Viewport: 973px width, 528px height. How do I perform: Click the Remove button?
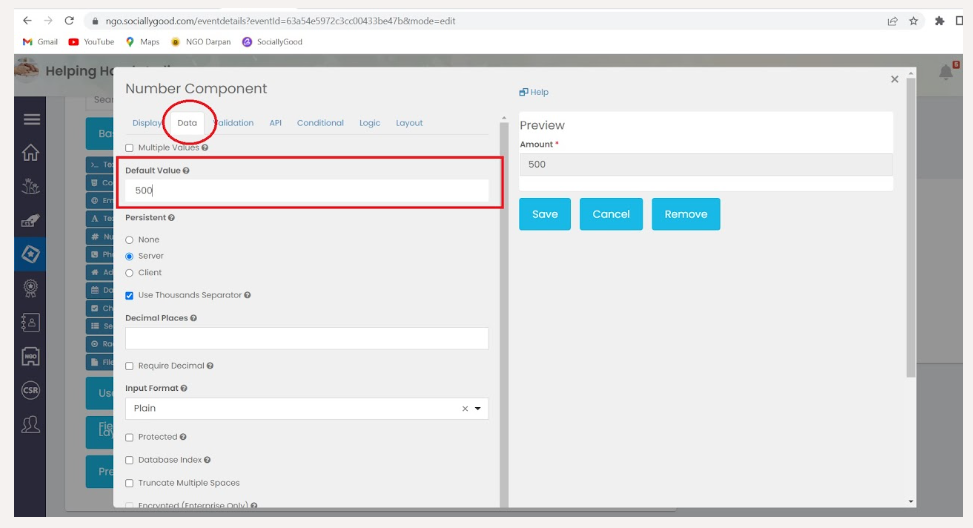(x=685, y=214)
